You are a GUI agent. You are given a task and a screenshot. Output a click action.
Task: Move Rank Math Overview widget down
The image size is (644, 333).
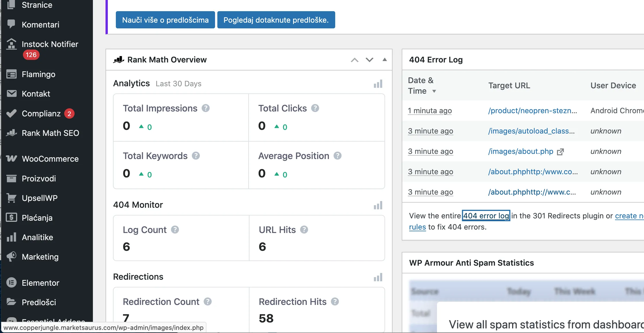tap(370, 60)
